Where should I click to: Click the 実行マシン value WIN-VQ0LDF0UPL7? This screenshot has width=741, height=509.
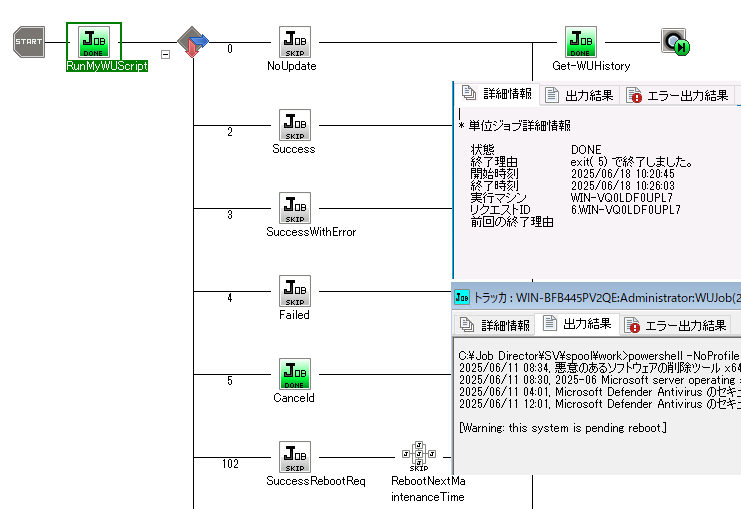pos(621,198)
